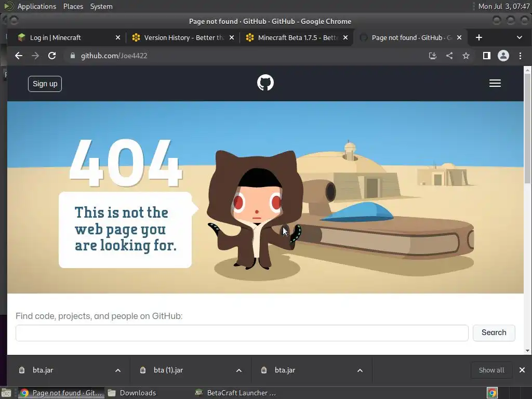
Task: Close the Minecraft Beta 1.7.5 tab
Action: coord(345,37)
